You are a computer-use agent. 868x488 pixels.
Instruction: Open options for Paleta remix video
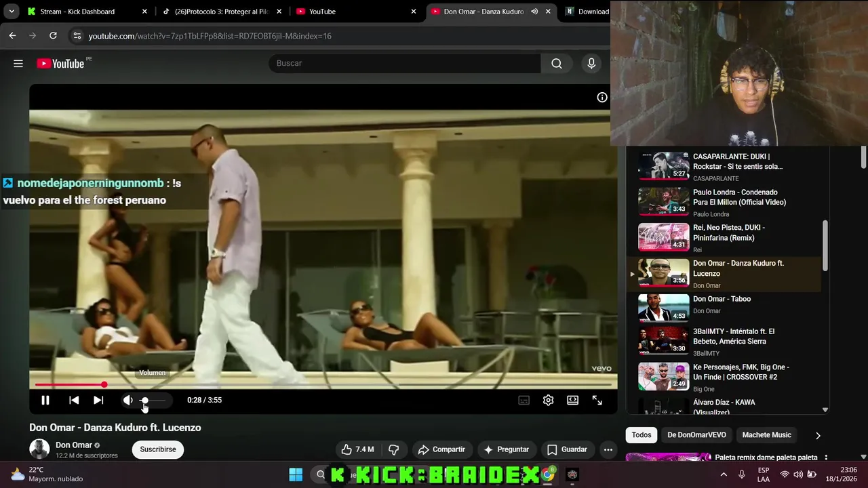pyautogui.click(x=825, y=458)
